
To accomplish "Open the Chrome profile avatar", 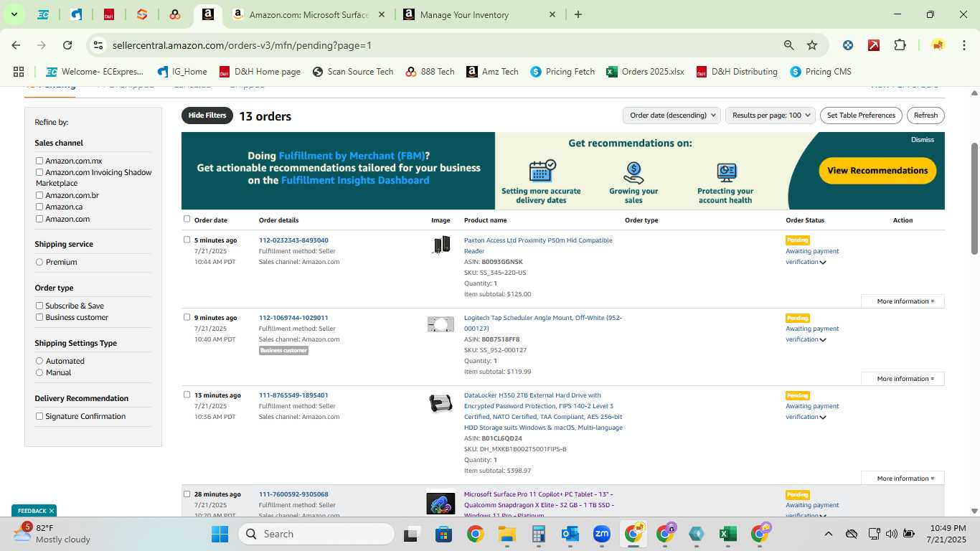I will tap(938, 45).
